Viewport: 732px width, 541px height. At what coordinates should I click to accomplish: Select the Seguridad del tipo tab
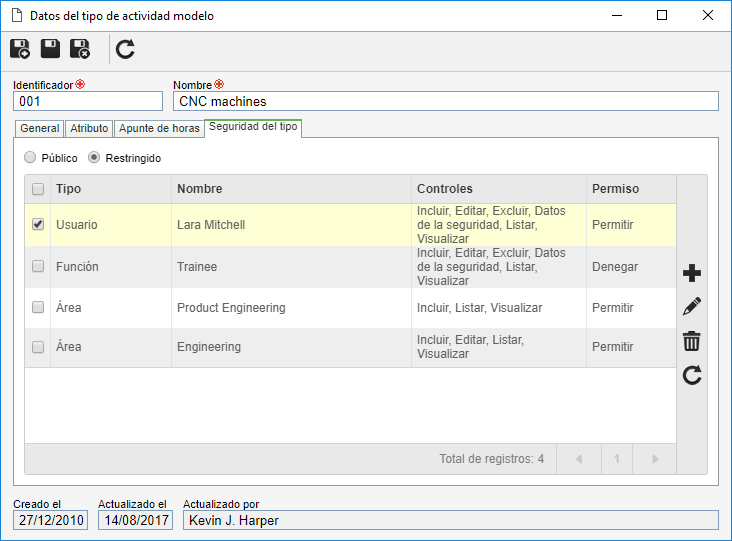tap(253, 127)
